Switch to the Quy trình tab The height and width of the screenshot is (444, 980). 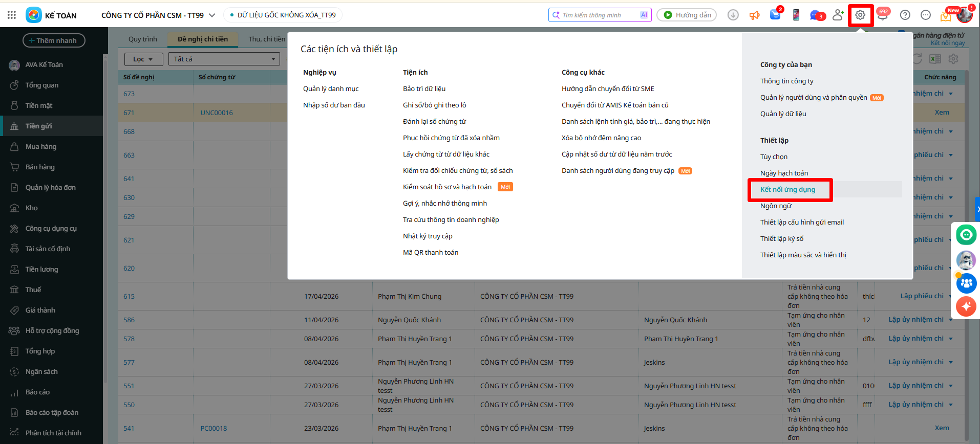click(x=143, y=39)
